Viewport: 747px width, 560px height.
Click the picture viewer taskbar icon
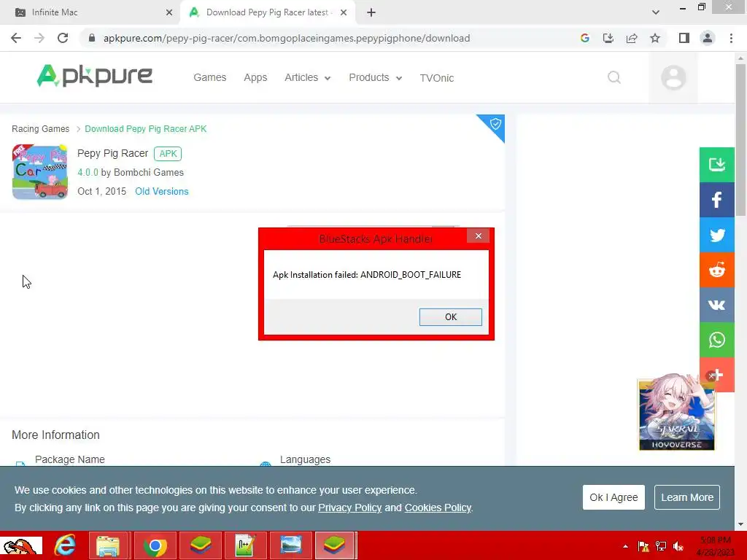click(290, 545)
